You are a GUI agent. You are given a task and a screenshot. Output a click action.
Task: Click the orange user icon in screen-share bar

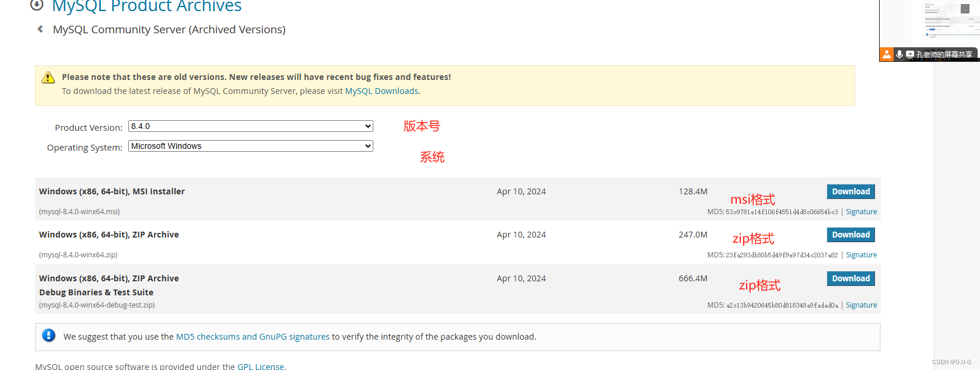tap(887, 54)
